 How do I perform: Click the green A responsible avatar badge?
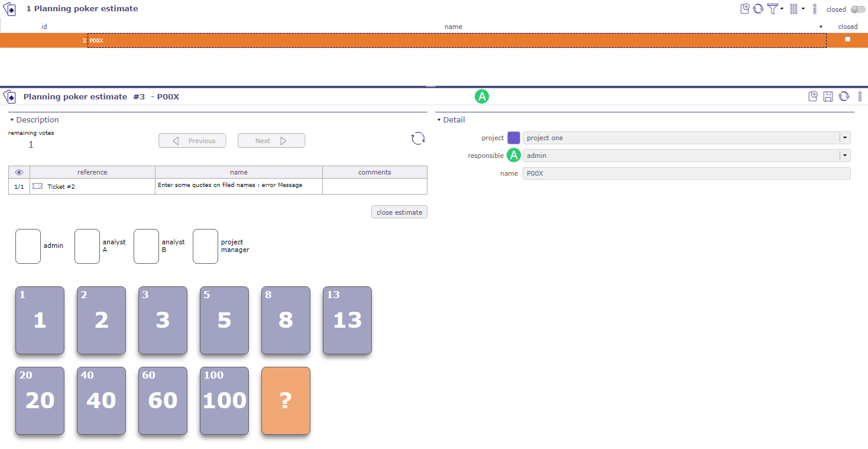(x=513, y=155)
